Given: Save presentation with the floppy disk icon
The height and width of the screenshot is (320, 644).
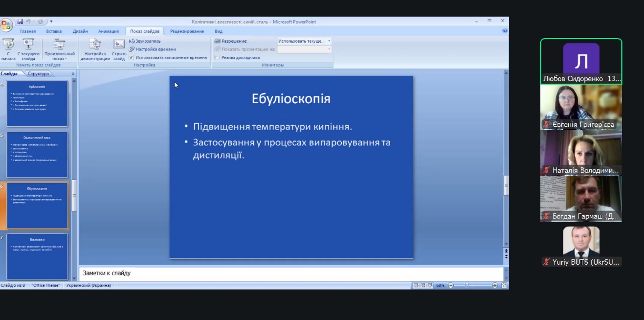Looking at the screenshot, I should 20,22.
